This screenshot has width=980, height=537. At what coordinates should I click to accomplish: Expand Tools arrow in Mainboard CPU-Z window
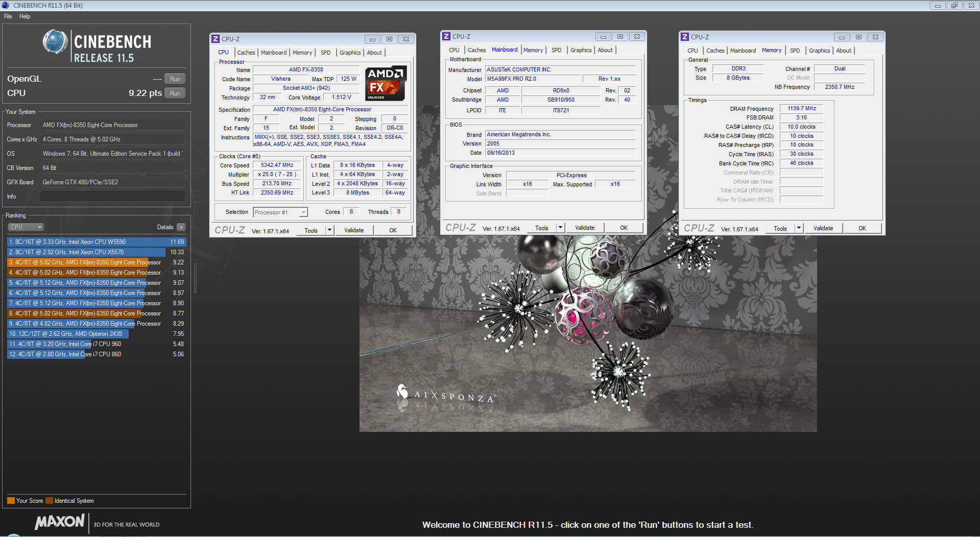click(x=561, y=228)
